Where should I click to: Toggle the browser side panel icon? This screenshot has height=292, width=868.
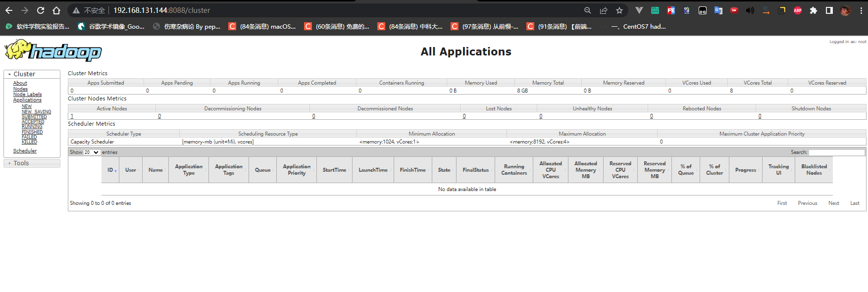(x=829, y=10)
